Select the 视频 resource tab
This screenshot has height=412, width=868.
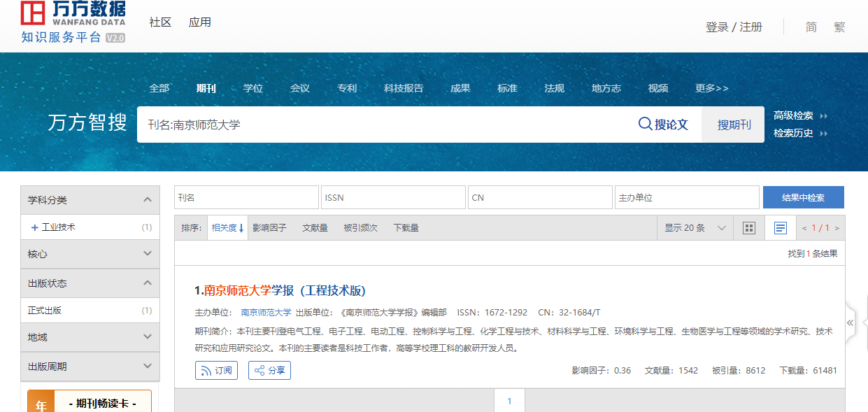pos(657,88)
